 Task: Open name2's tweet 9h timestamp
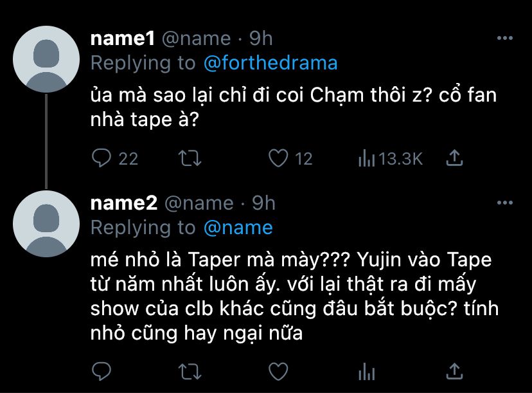click(x=263, y=203)
